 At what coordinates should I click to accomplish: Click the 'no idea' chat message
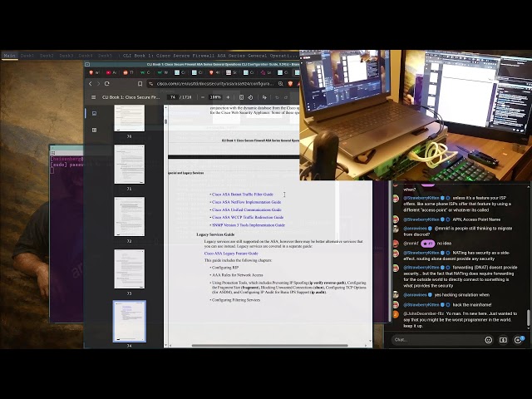444,244
